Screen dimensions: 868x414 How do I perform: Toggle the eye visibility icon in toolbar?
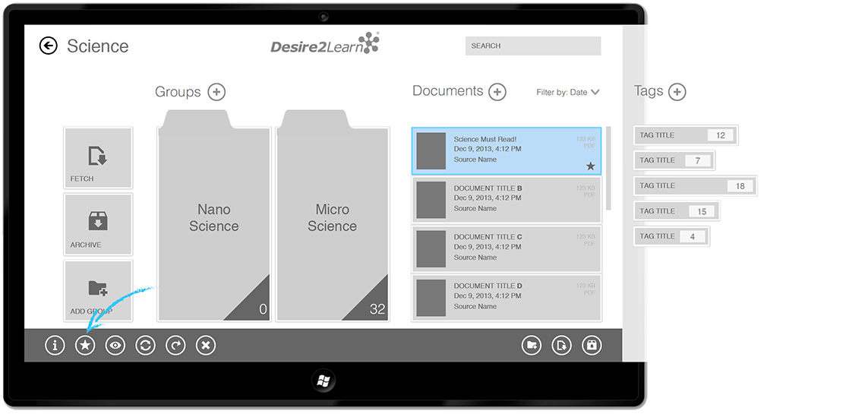(x=115, y=346)
